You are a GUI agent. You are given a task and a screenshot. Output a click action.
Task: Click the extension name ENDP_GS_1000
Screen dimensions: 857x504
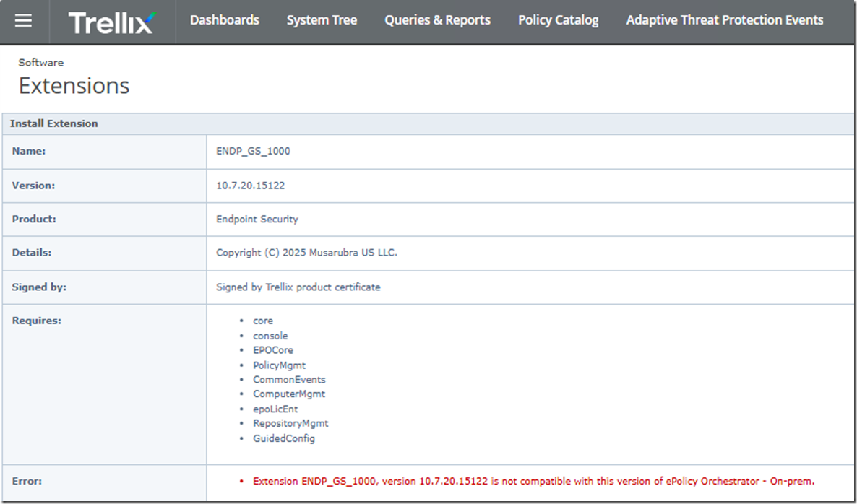click(253, 152)
